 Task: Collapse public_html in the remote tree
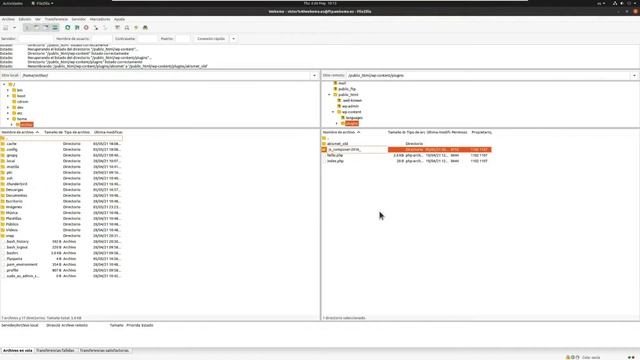(x=329, y=95)
